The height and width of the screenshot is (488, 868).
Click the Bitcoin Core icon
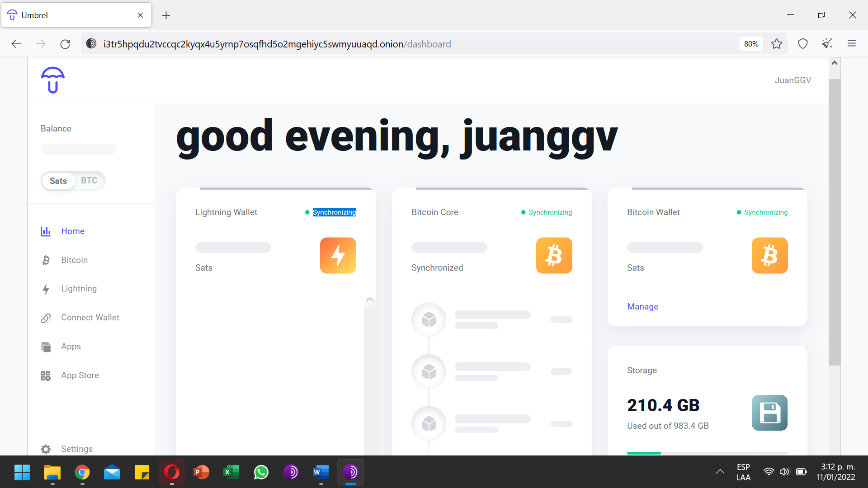(554, 255)
